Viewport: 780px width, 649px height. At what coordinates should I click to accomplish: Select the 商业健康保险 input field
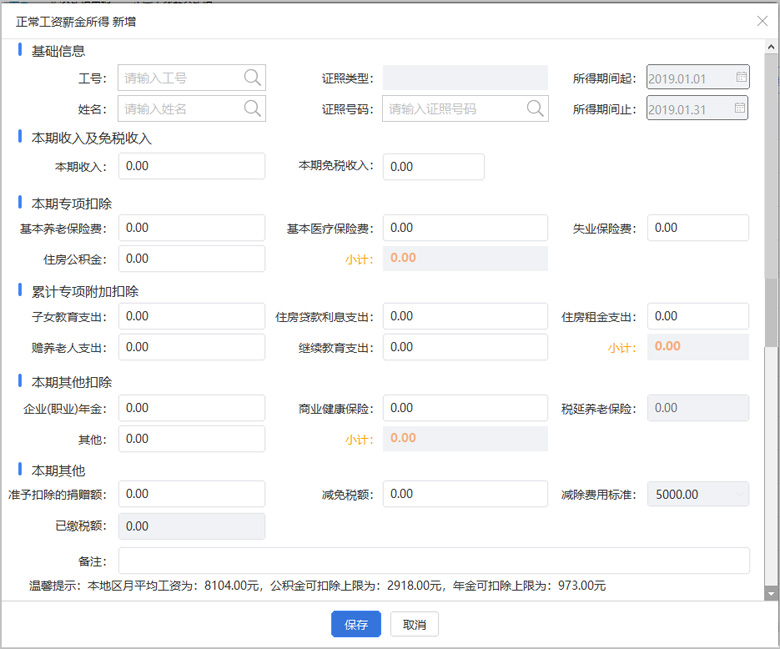coord(464,408)
